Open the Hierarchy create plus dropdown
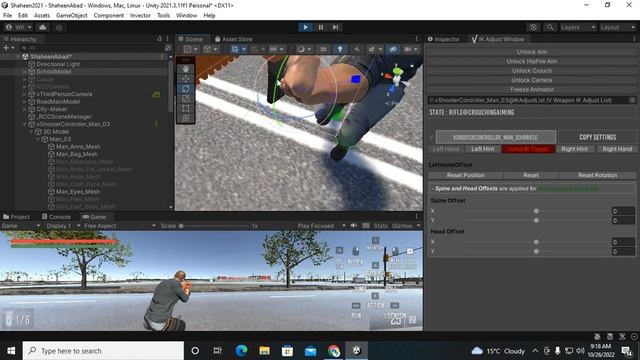This screenshot has width=640, height=360. coord(8,48)
